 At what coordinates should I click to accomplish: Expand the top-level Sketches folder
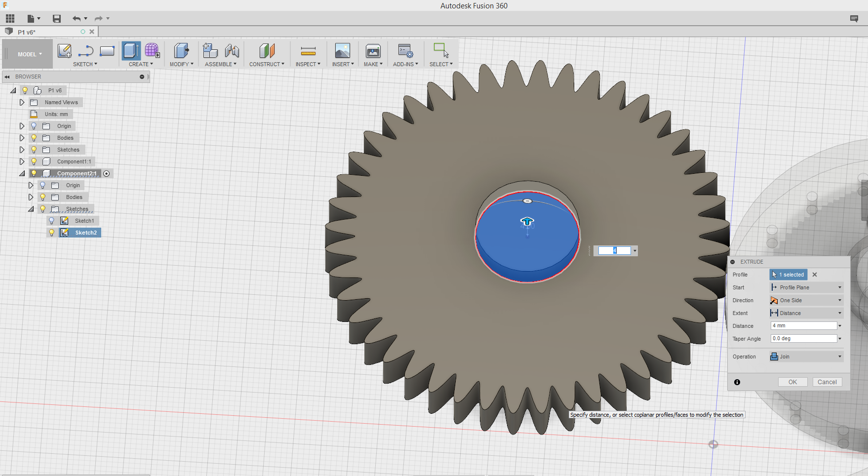[x=22, y=150]
